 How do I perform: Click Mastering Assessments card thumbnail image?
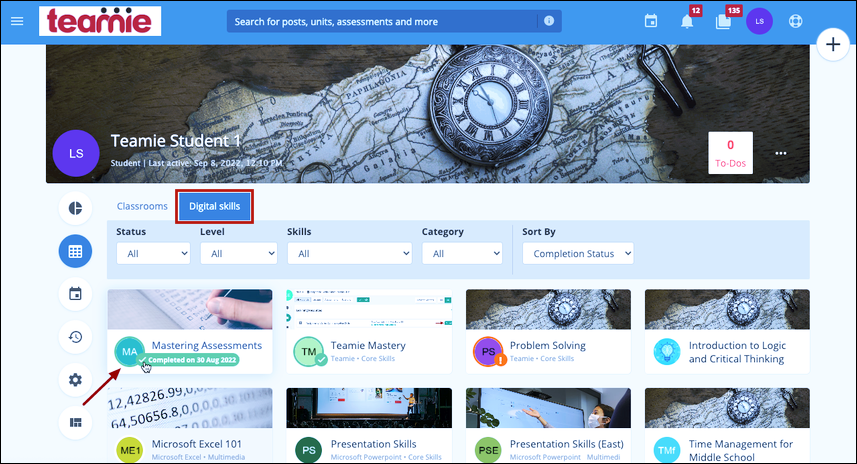click(x=190, y=309)
